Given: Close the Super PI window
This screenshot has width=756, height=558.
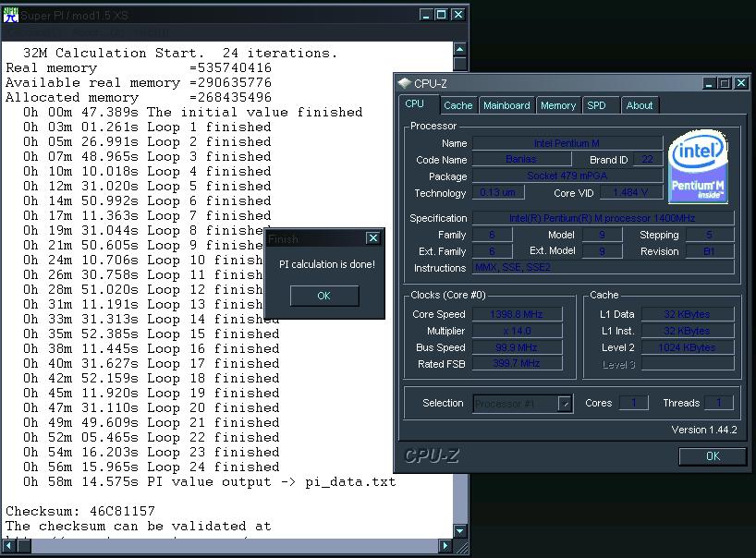Looking at the screenshot, I should [x=458, y=15].
